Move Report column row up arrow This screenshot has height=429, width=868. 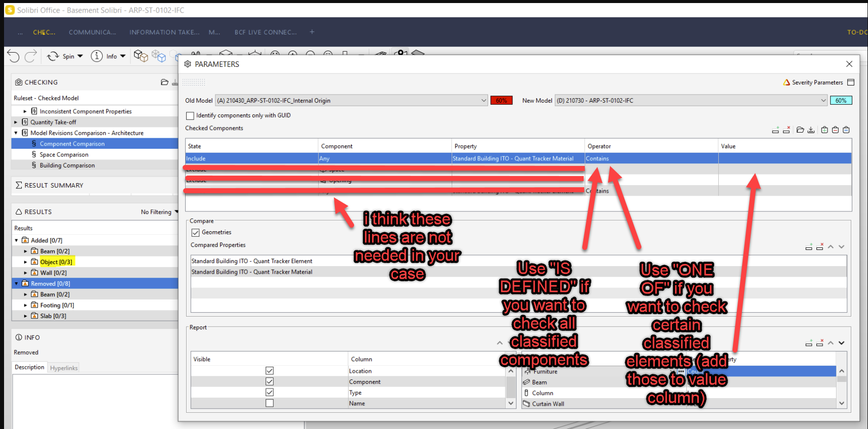500,343
